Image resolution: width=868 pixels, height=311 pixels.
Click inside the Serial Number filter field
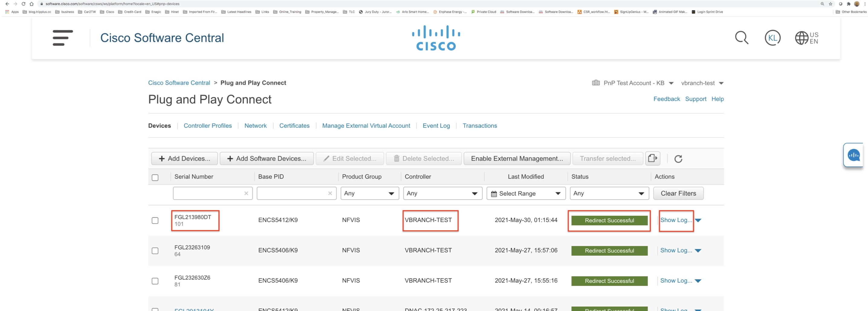point(209,193)
